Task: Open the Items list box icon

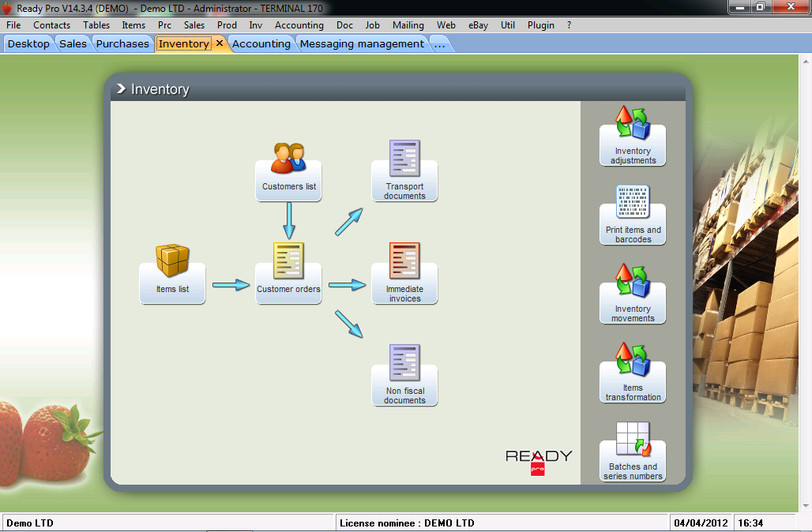Action: (x=172, y=274)
